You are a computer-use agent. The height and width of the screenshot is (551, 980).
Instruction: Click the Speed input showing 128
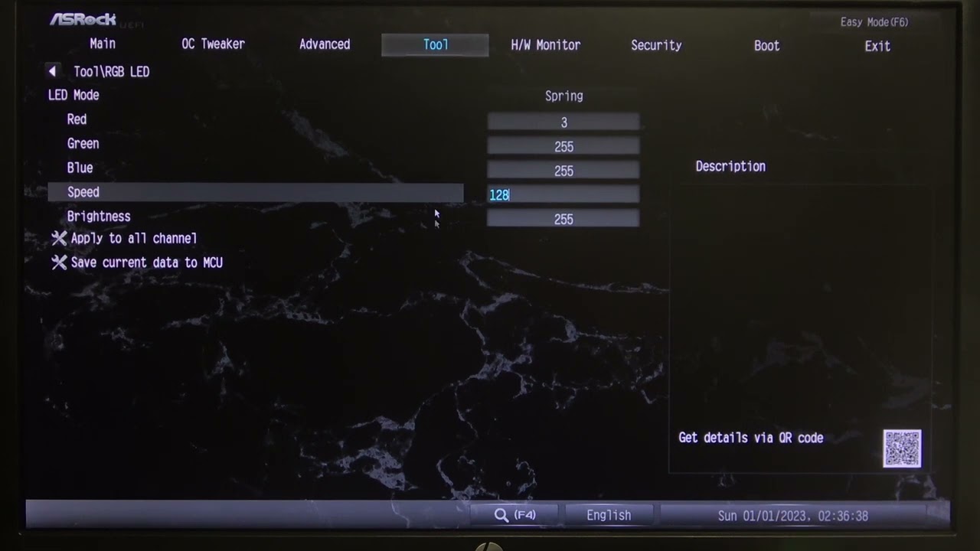[563, 195]
